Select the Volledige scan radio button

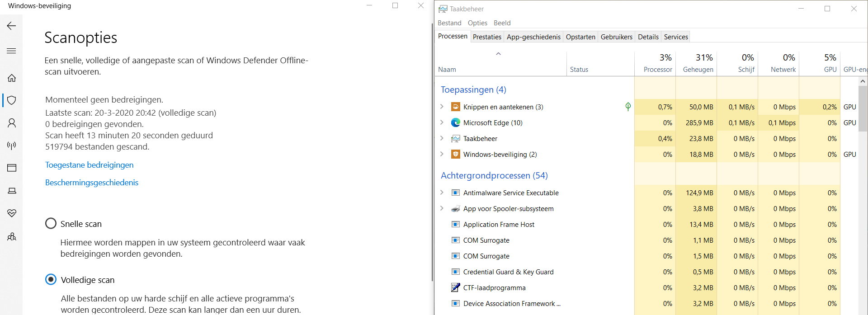51,280
